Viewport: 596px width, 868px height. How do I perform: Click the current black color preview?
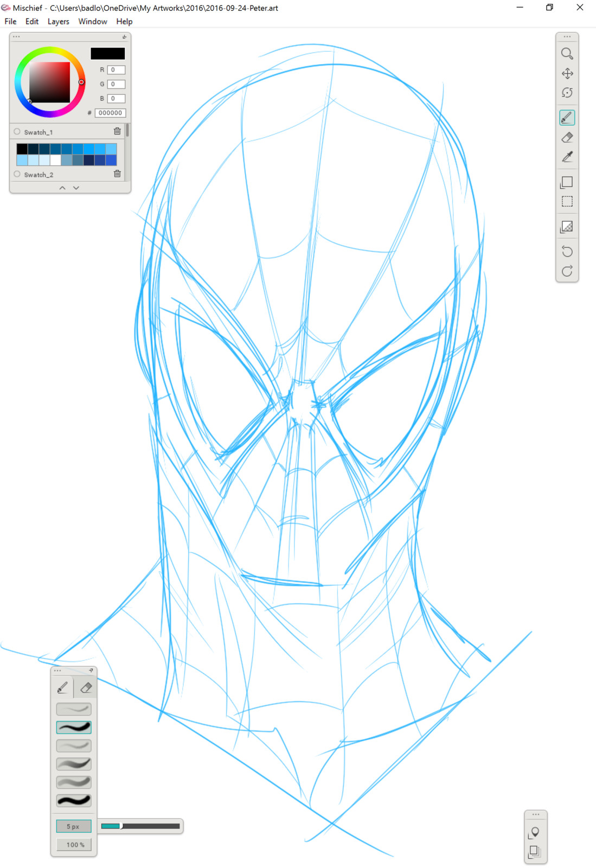coord(107,53)
